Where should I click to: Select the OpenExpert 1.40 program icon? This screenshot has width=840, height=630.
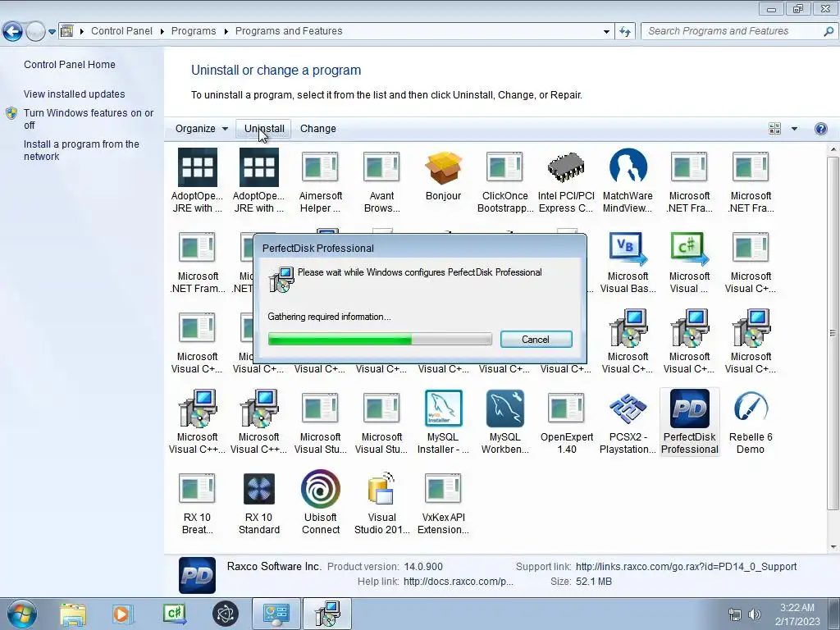coord(566,409)
